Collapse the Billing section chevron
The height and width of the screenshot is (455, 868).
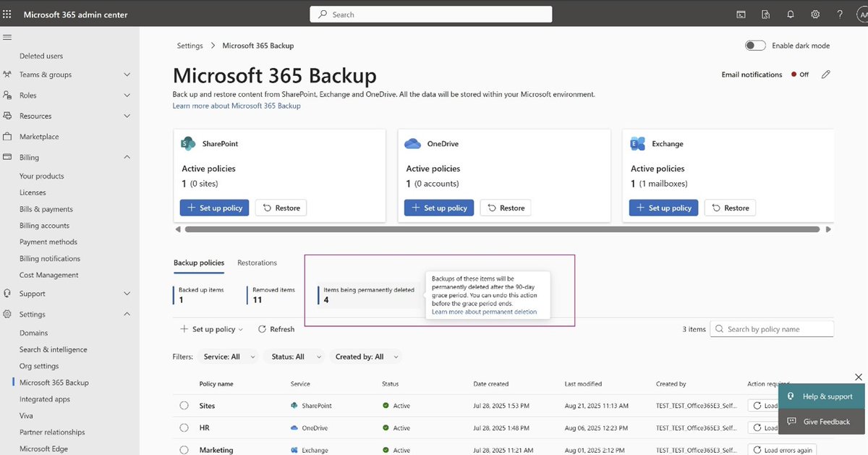click(x=127, y=157)
